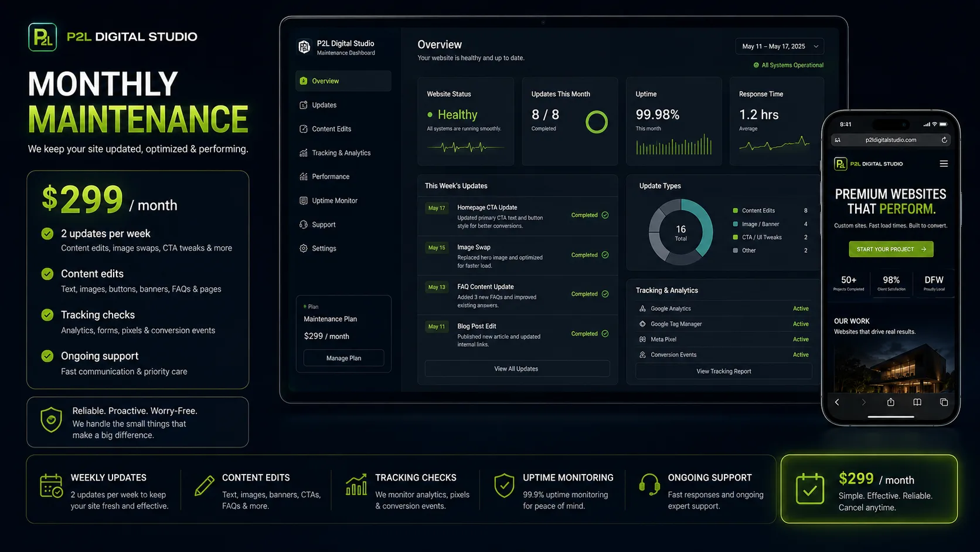This screenshot has height=552, width=980.
Task: Click the Tracking checks checkmark
Action: coord(47,315)
